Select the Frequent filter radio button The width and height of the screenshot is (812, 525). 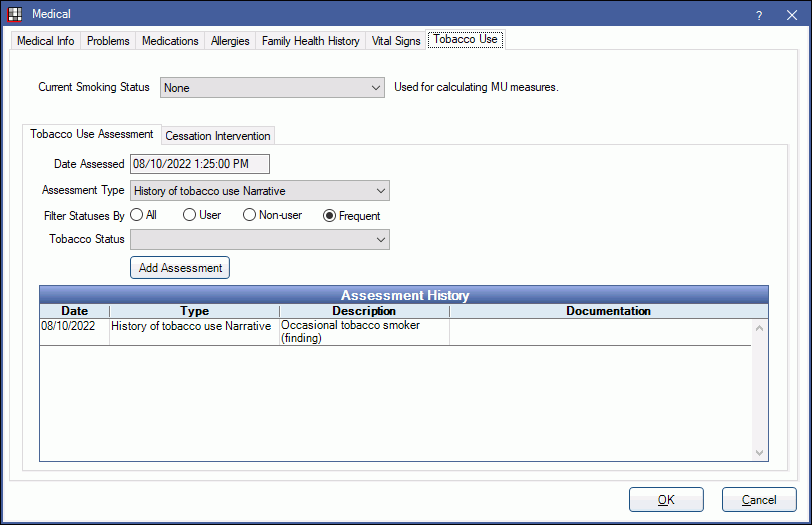tap(329, 215)
